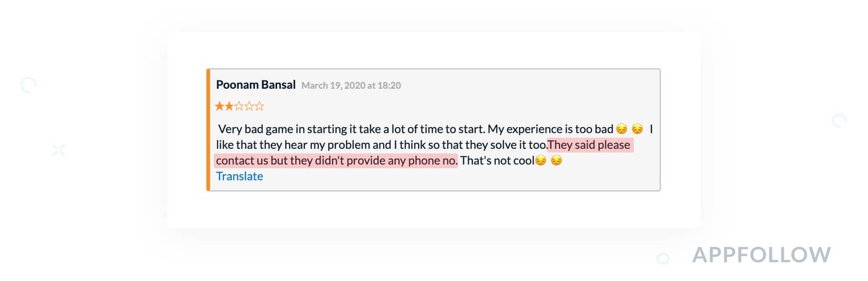
Task: Click the Translate link
Action: coord(239,176)
